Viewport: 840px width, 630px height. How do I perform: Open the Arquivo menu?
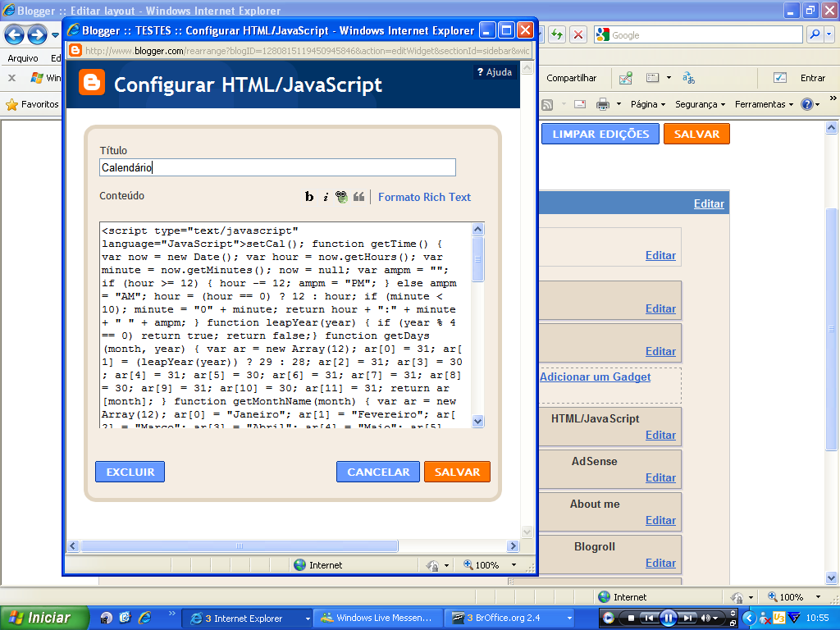(22, 58)
